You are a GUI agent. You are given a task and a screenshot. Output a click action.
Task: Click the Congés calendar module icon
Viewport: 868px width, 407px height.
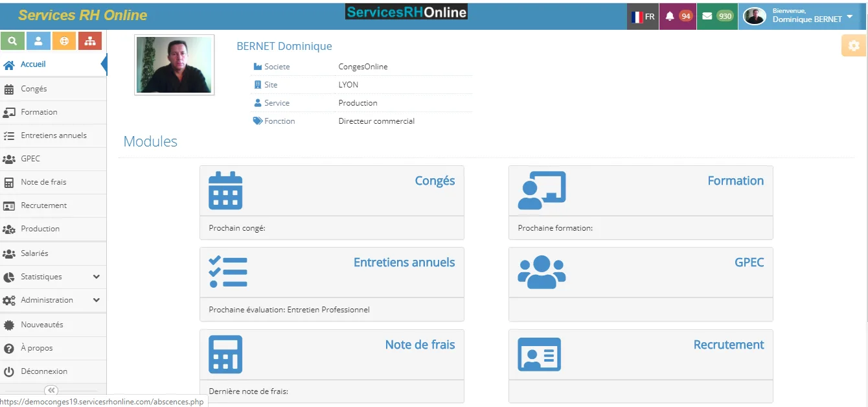pyautogui.click(x=225, y=191)
